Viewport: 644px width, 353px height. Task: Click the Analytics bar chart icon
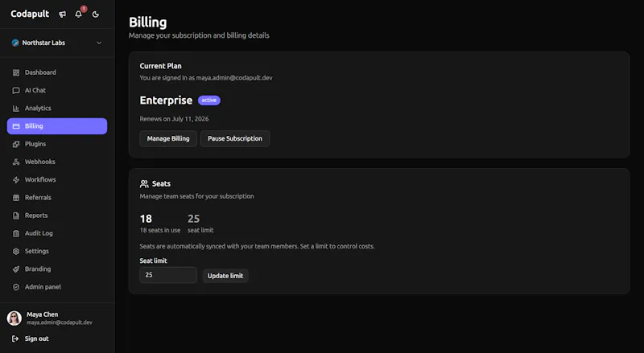tap(16, 109)
